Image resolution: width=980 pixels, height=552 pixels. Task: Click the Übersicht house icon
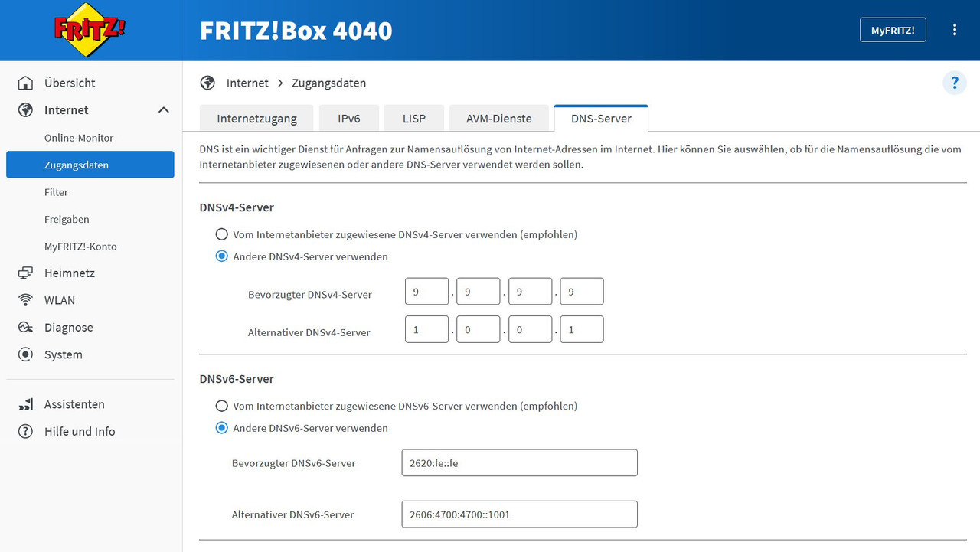25,83
